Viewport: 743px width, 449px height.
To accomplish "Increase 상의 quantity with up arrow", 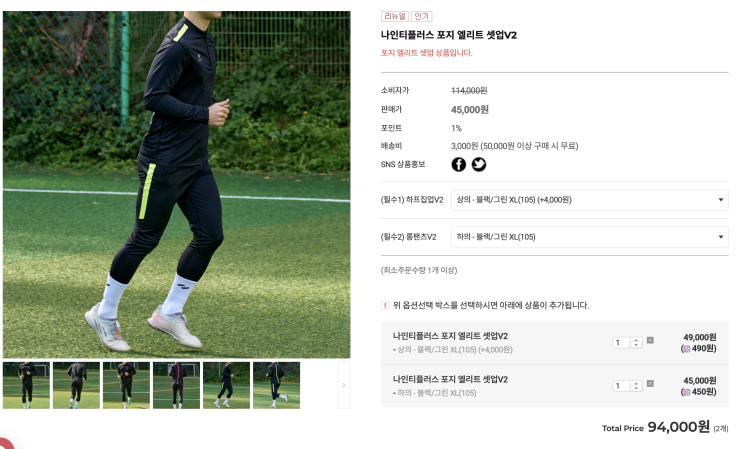I will click(636, 340).
